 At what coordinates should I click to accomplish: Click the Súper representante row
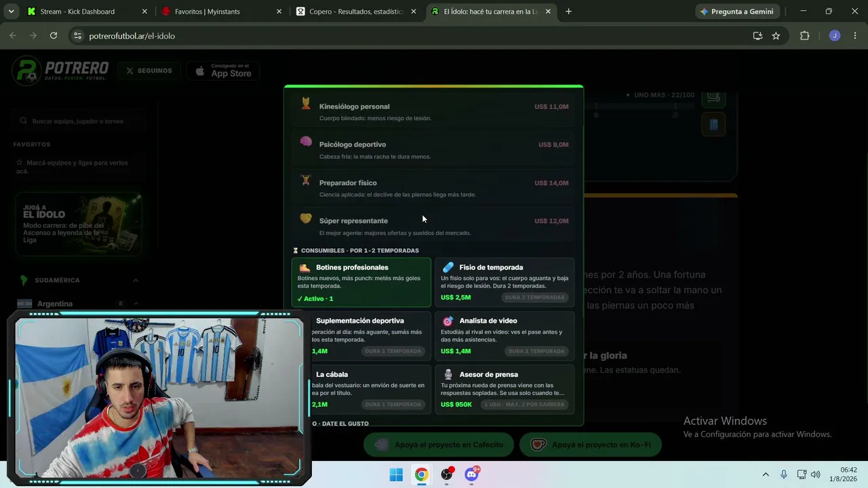point(433,226)
